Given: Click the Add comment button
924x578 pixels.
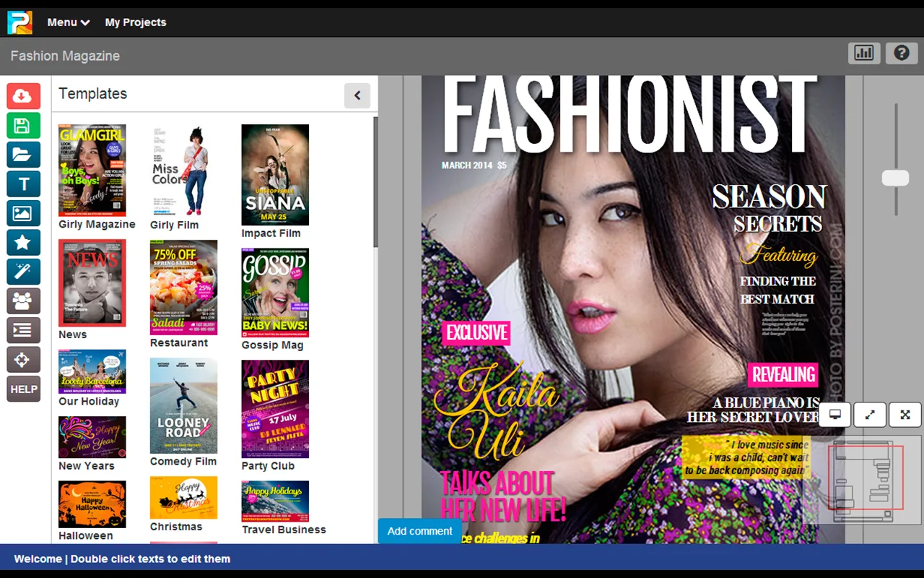Looking at the screenshot, I should coord(419,531).
